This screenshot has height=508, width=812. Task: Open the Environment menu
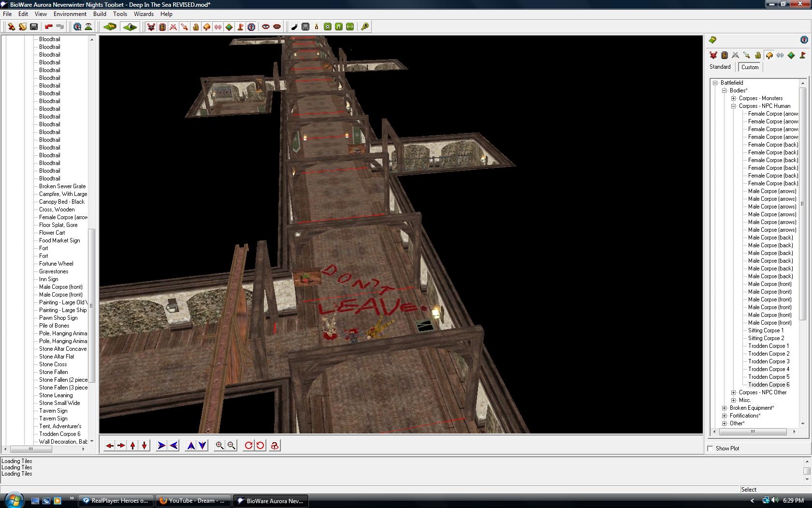tap(70, 14)
